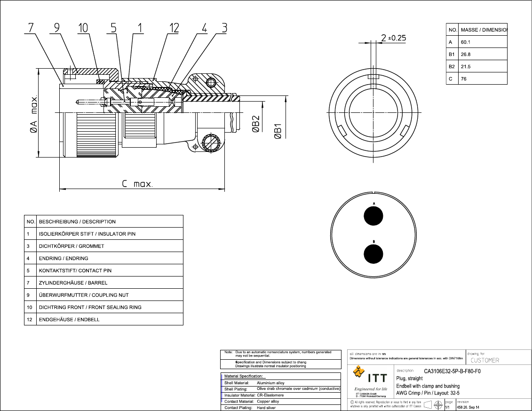Screen dimensions: 532x411
Task: Select callout number 12 on drawing
Action: pyautogui.click(x=174, y=28)
